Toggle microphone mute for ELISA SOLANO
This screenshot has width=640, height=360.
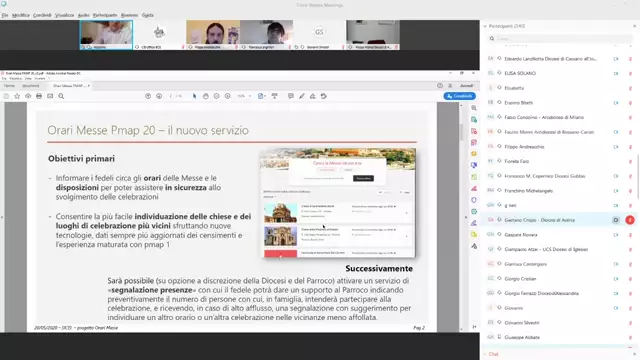pos(630,73)
